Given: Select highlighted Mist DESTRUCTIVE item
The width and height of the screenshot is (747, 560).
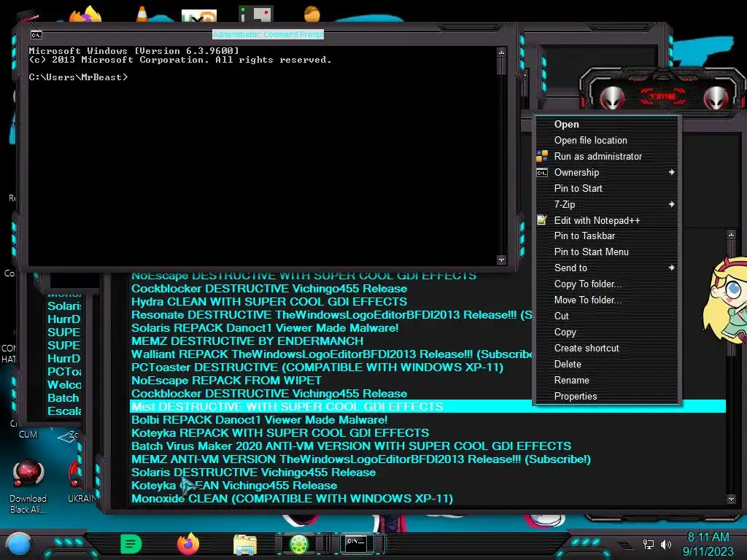Looking at the screenshot, I should pyautogui.click(x=427, y=407).
